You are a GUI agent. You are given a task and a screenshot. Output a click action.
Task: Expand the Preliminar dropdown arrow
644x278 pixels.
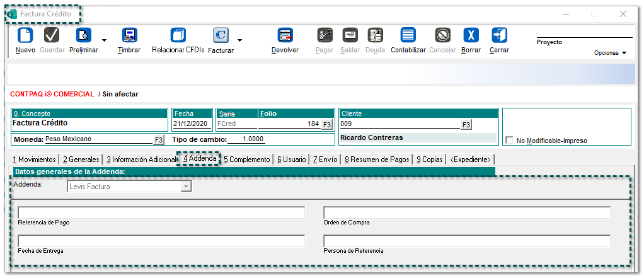pyautogui.click(x=104, y=41)
